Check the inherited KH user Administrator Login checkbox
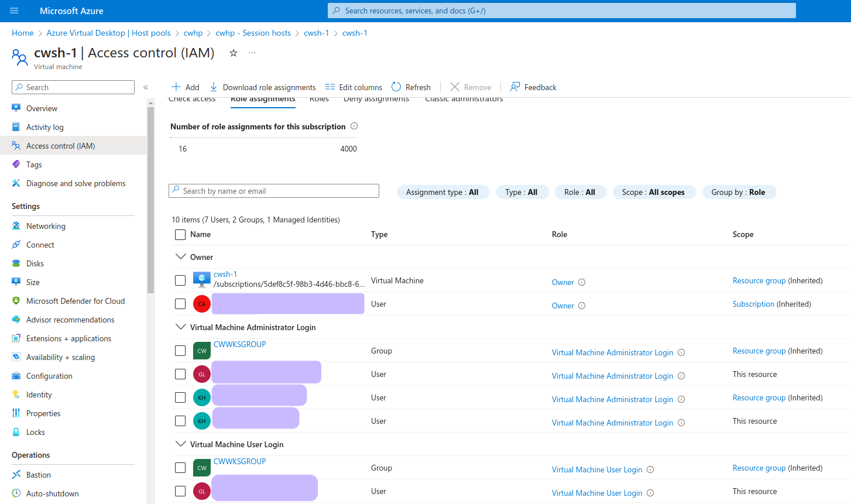Screen dimensions: 851x504 point(180,397)
